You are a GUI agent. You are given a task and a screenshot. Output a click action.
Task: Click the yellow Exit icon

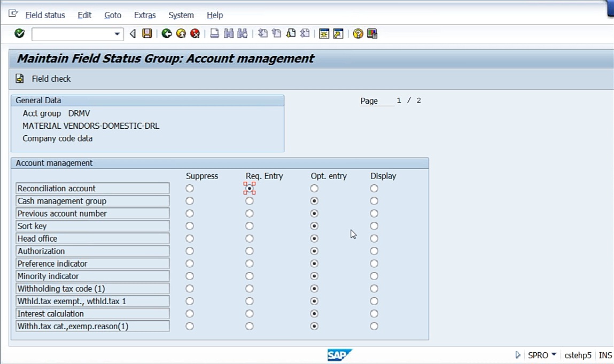point(181,34)
